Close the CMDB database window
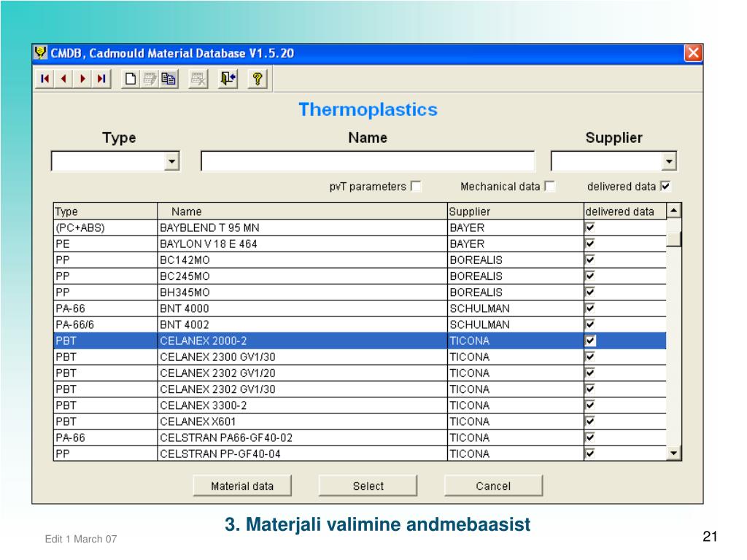The height and width of the screenshot is (560, 747). point(693,52)
